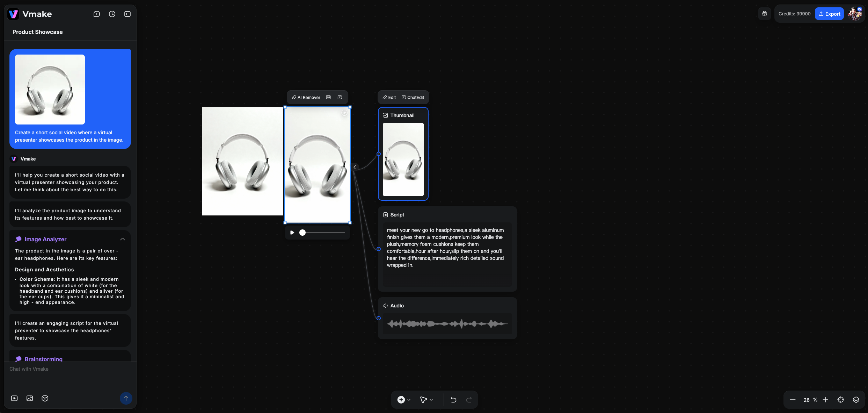Click the gift icon near credits
This screenshot has height=413, width=868.
pyautogui.click(x=765, y=14)
